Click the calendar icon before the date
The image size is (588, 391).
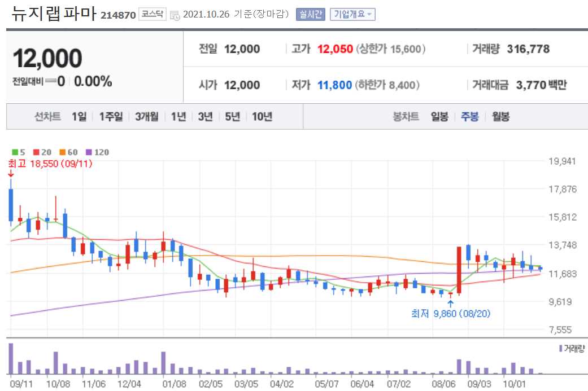175,15
